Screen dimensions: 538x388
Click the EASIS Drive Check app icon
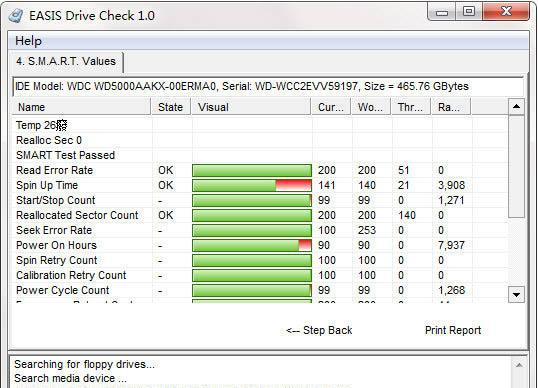(x=15, y=15)
